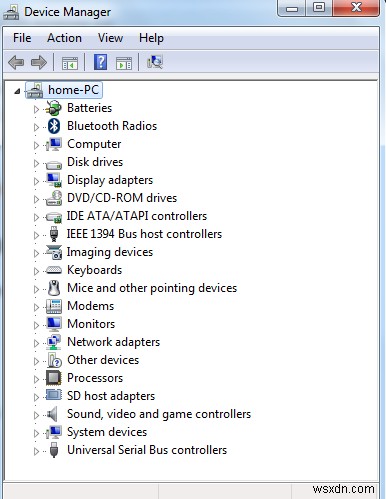Click the Universal Serial Bus icon
The height and width of the screenshot is (499, 386).
[54, 450]
